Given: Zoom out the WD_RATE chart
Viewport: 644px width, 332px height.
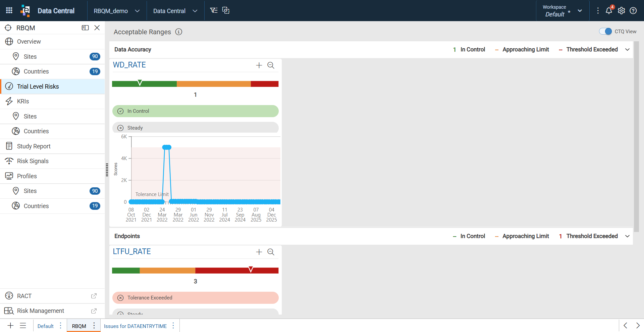Looking at the screenshot, I should point(271,65).
